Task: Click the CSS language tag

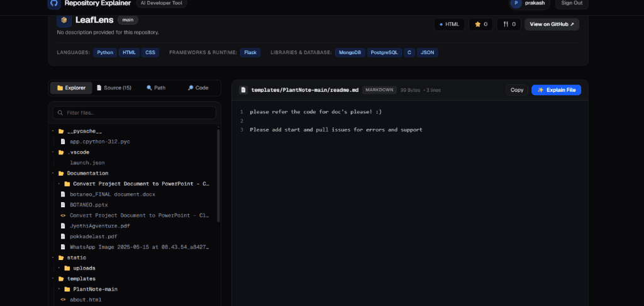Action: [150, 53]
